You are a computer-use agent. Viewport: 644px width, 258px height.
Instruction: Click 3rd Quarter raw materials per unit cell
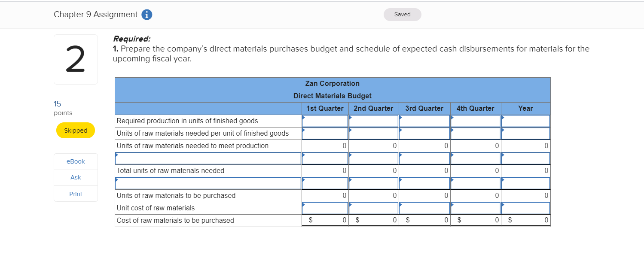tap(424, 134)
